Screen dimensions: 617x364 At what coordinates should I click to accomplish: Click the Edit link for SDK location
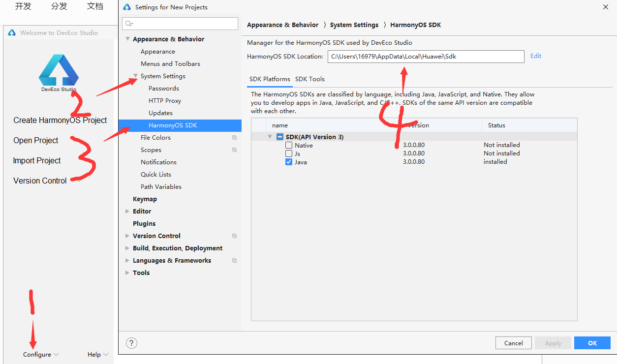click(536, 56)
